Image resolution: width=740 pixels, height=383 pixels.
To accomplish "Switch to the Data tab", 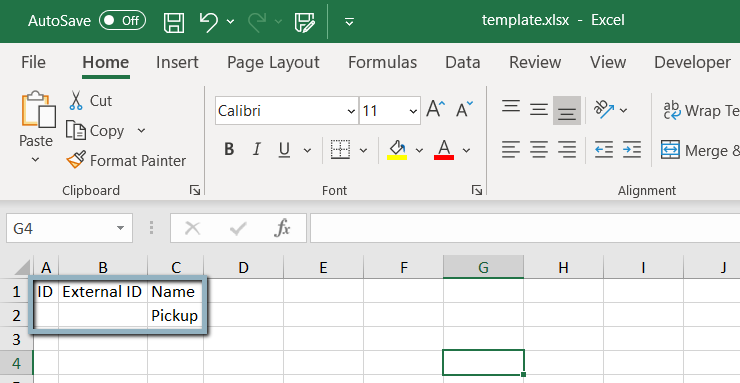I will 462,62.
